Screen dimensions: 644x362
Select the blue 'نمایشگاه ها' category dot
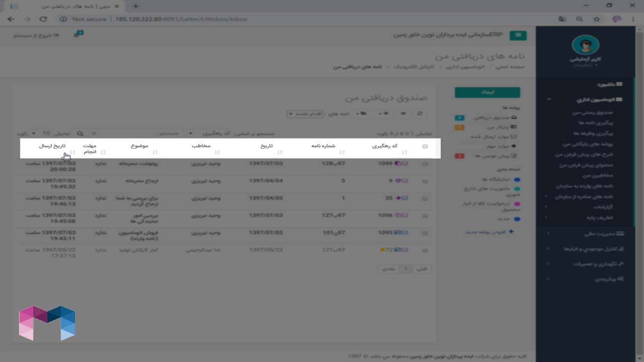517,179
